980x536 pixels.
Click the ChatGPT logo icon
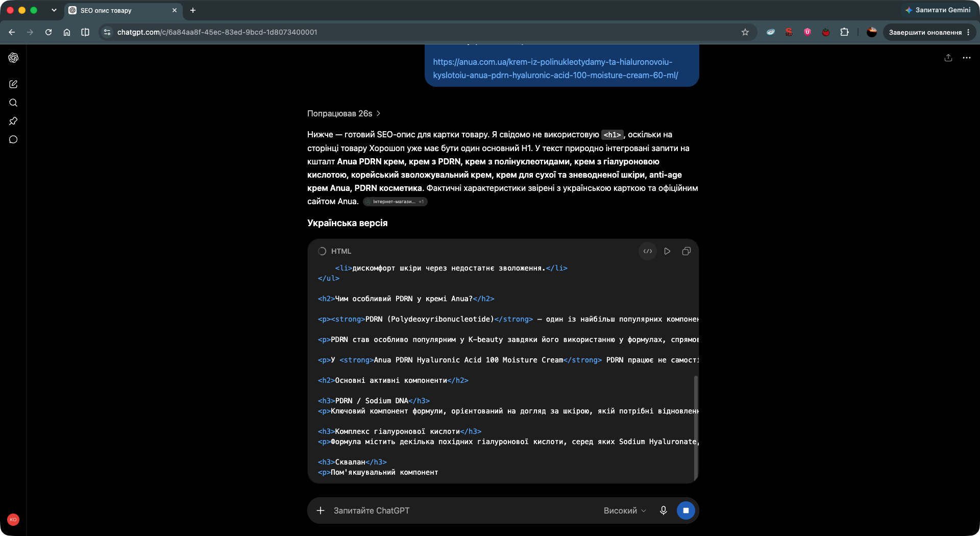(x=13, y=58)
